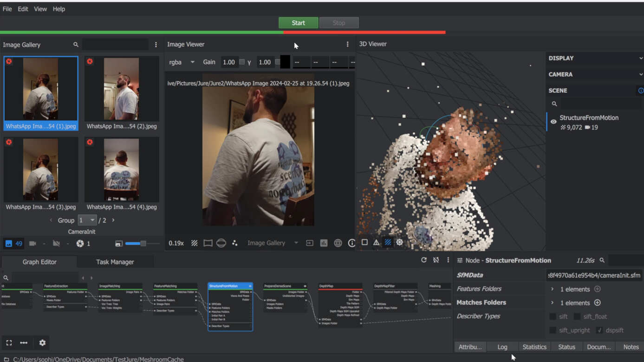Image resolution: width=644 pixels, height=362 pixels.
Task: Toggle the gamma checkbox
Action: tap(278, 62)
